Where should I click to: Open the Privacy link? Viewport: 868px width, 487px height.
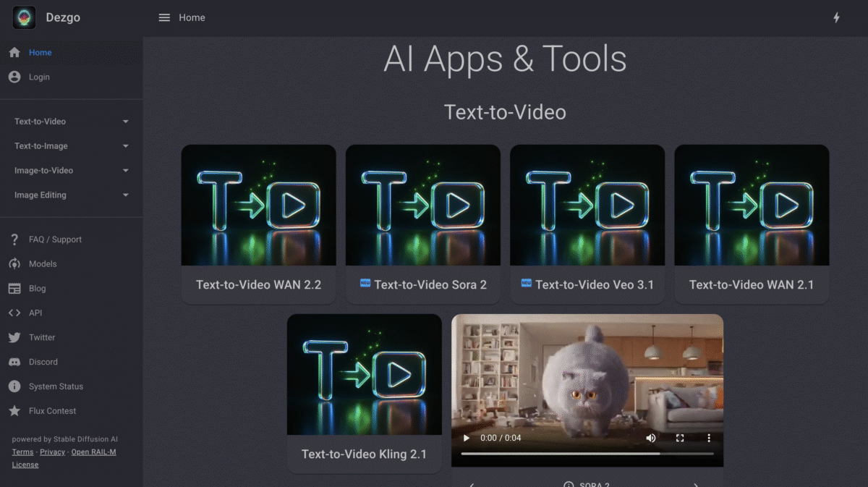click(52, 452)
